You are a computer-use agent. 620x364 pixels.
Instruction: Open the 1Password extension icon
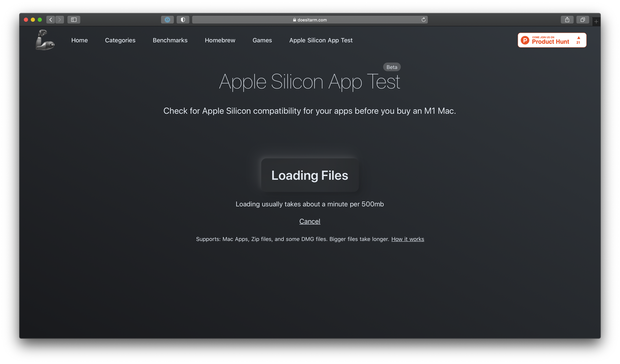[x=167, y=20]
